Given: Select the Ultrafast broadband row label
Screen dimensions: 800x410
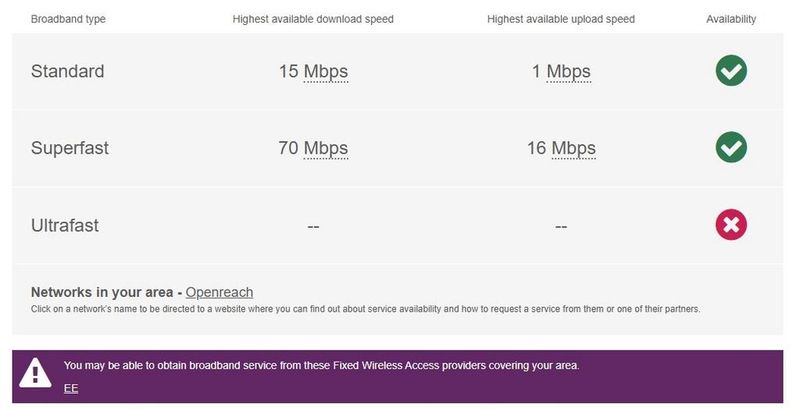Looking at the screenshot, I should point(67,226).
